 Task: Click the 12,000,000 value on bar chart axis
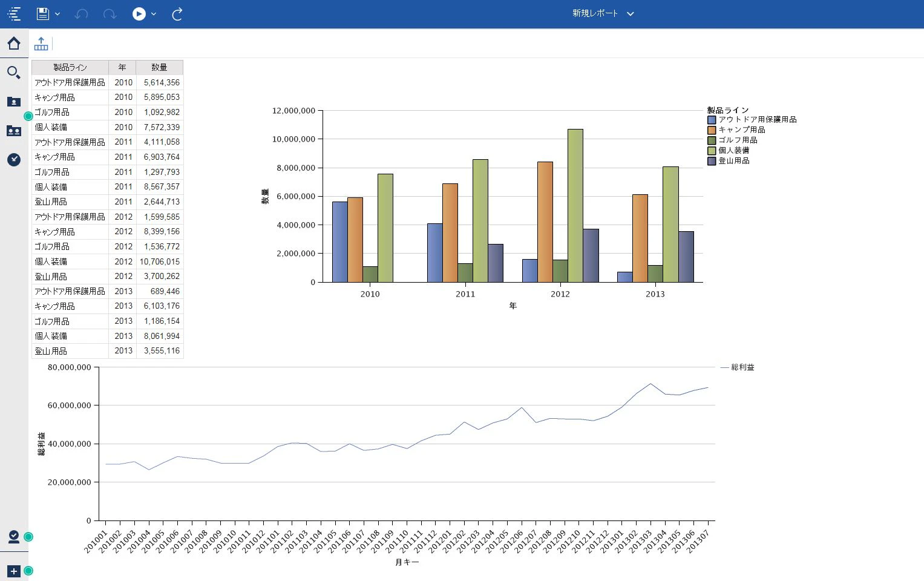tap(293, 111)
